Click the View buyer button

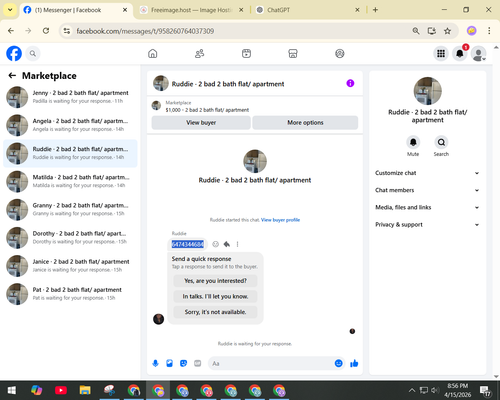(x=201, y=123)
